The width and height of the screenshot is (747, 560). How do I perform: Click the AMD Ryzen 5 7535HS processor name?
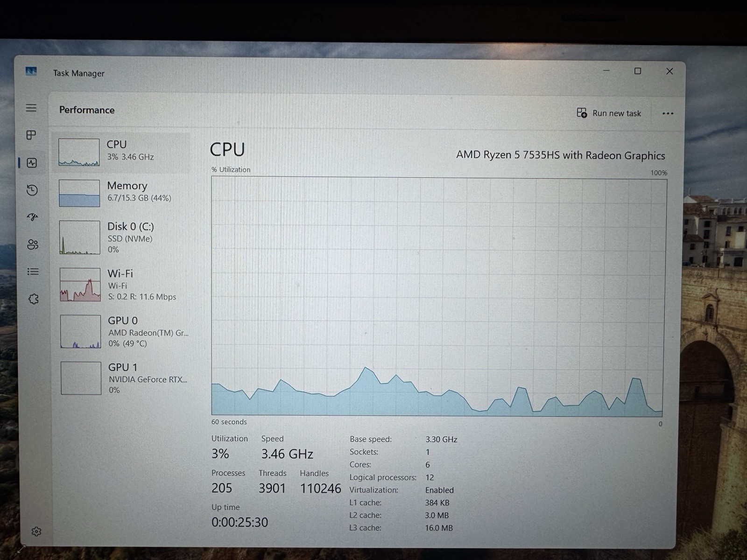560,155
